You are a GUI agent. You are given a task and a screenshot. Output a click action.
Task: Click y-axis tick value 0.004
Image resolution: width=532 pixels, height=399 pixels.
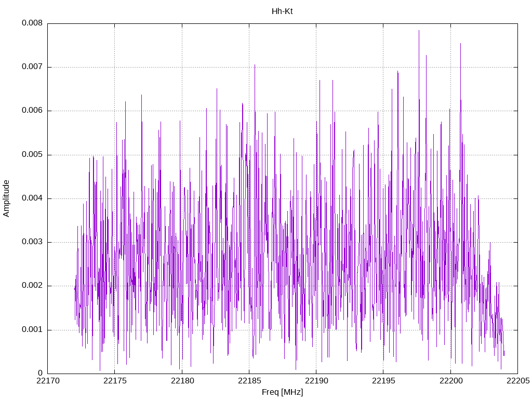tap(32, 198)
